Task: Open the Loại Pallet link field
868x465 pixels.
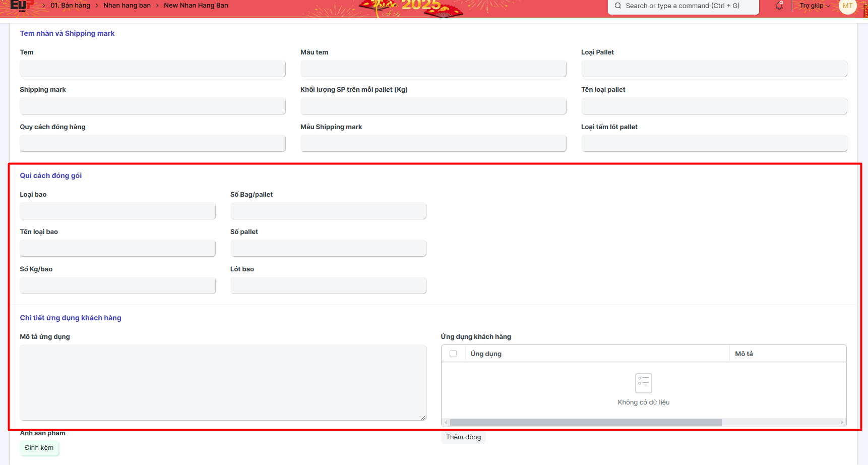Action: pyautogui.click(x=714, y=69)
